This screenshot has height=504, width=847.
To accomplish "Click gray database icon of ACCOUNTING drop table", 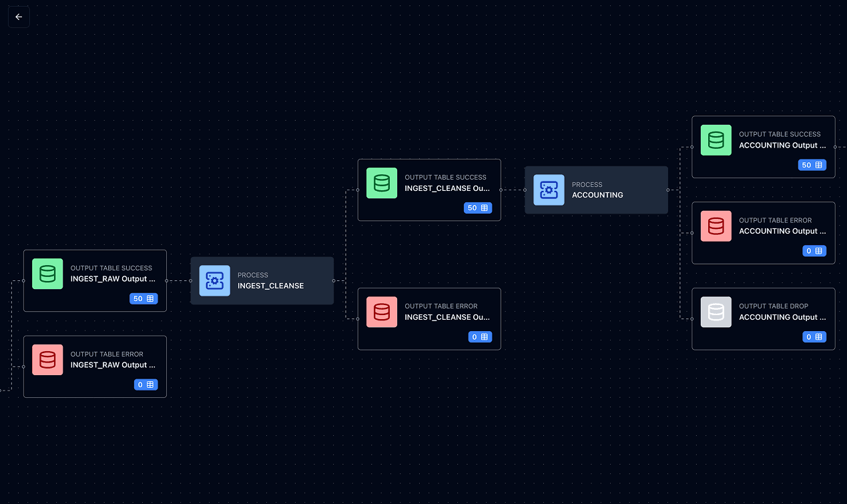I will tap(716, 312).
